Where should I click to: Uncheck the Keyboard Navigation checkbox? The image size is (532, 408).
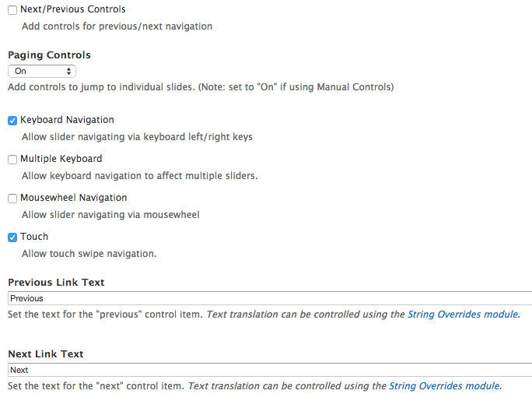point(12,120)
